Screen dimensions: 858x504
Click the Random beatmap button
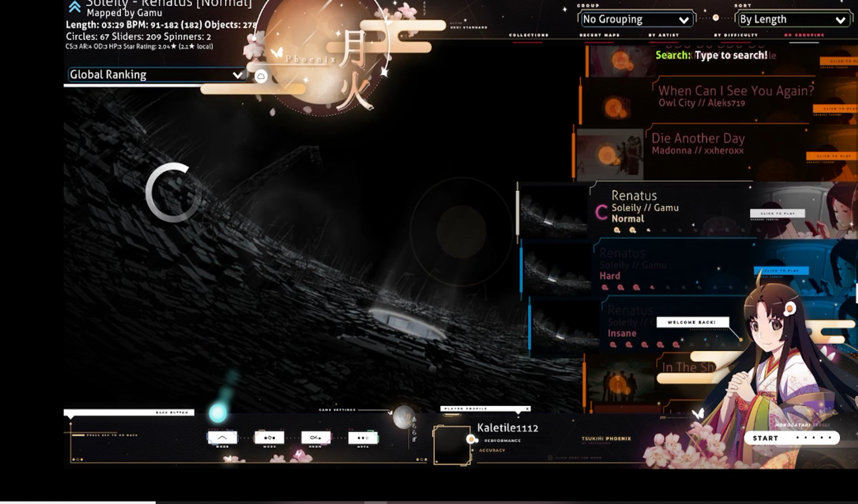pos(316,438)
